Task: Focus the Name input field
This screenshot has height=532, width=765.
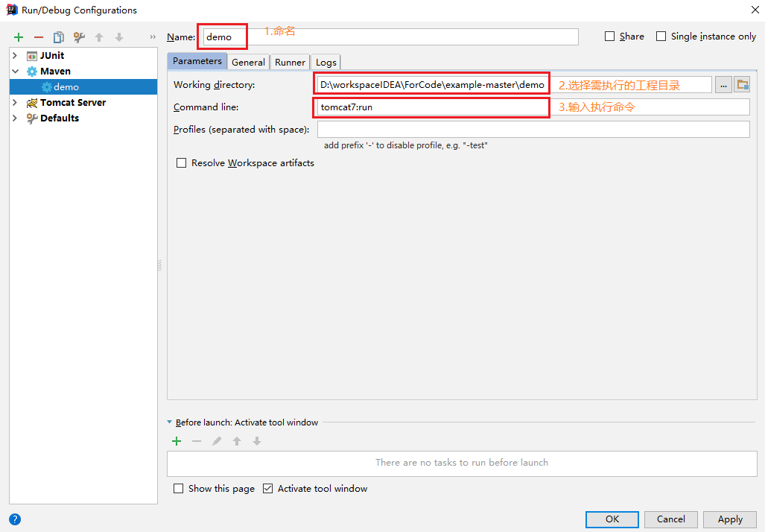Action: click(391, 37)
